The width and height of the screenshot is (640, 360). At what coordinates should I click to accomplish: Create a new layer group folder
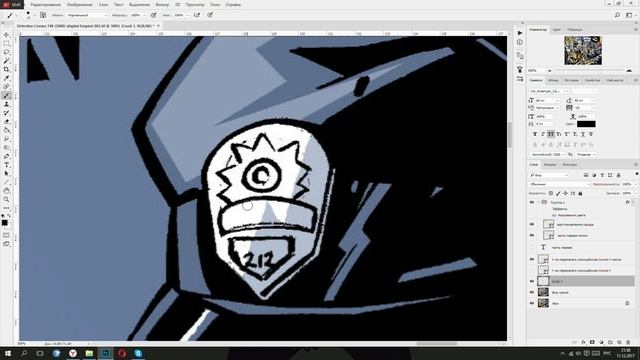[610, 342]
